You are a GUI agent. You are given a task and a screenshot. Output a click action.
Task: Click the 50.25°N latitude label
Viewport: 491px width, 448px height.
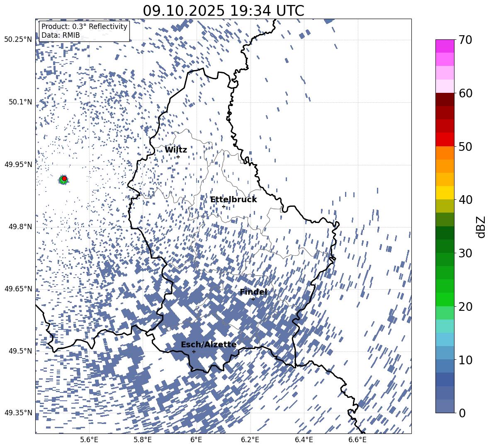18,40
